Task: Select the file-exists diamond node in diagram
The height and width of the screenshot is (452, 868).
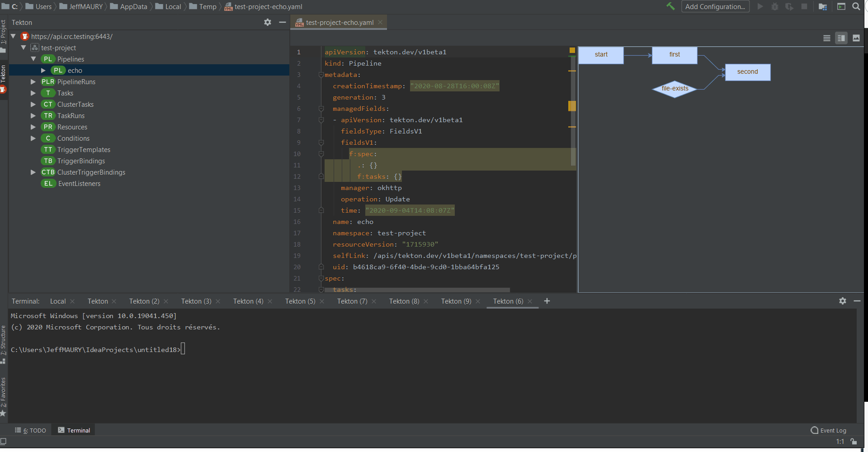Action: point(675,89)
